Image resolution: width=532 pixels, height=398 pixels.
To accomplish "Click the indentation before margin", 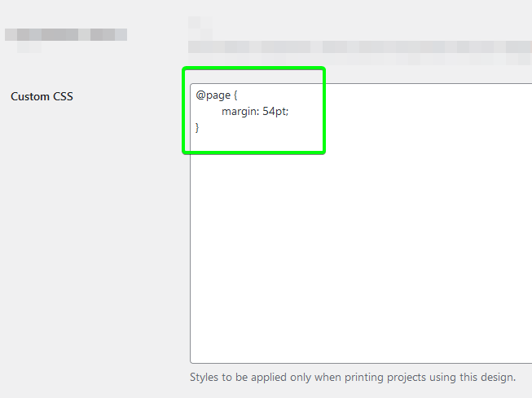I will (209, 112).
